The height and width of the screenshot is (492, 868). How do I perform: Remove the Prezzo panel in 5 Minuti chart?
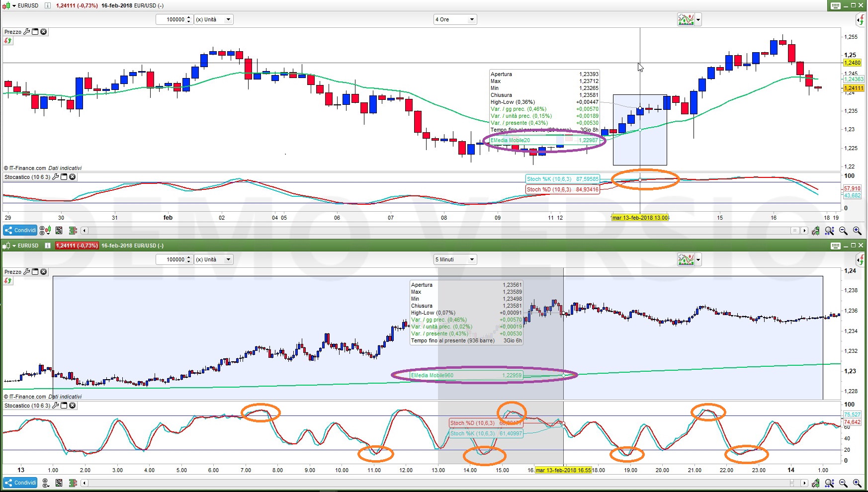44,272
